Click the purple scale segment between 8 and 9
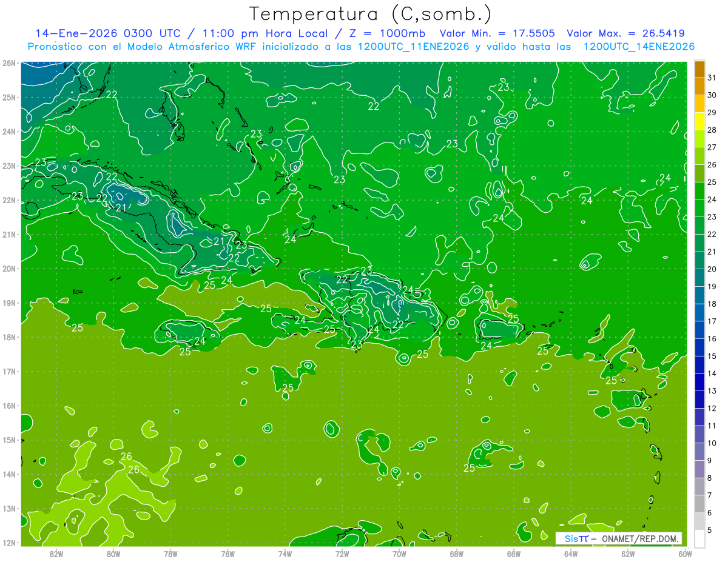The height and width of the screenshot is (562, 728). coord(699,469)
